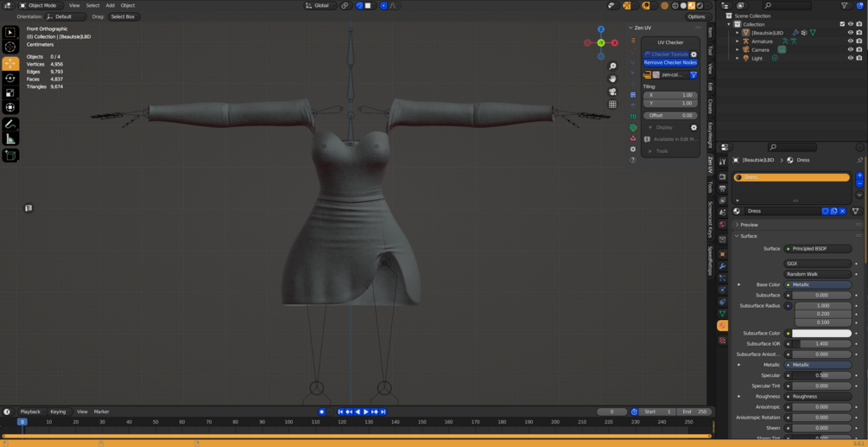The image size is (868, 447).
Task: Toggle camera view gizmo icon
Action: coord(613,92)
